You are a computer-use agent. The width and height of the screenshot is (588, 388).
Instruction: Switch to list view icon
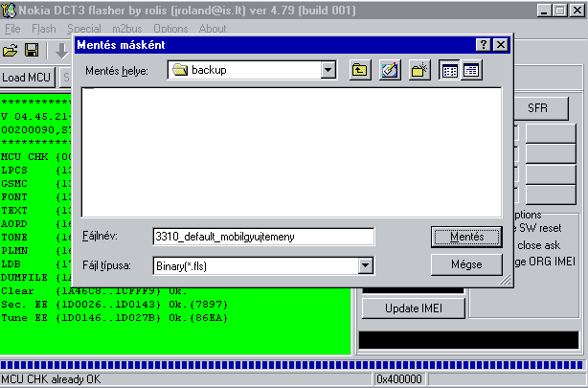click(x=450, y=70)
